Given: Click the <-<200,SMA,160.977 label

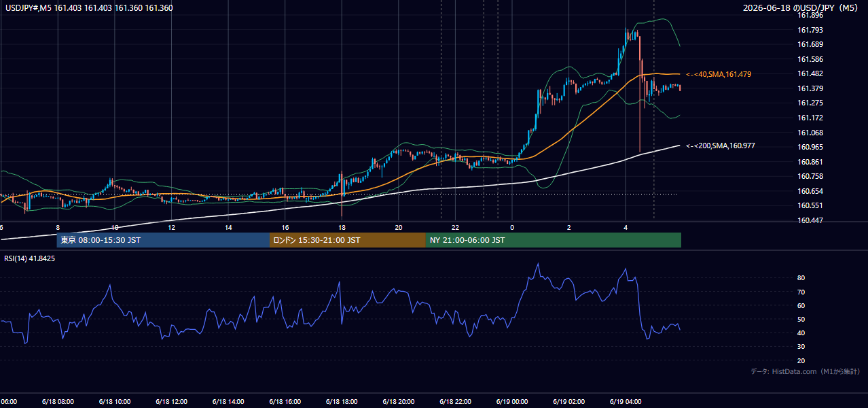Looking at the screenshot, I should [721, 146].
